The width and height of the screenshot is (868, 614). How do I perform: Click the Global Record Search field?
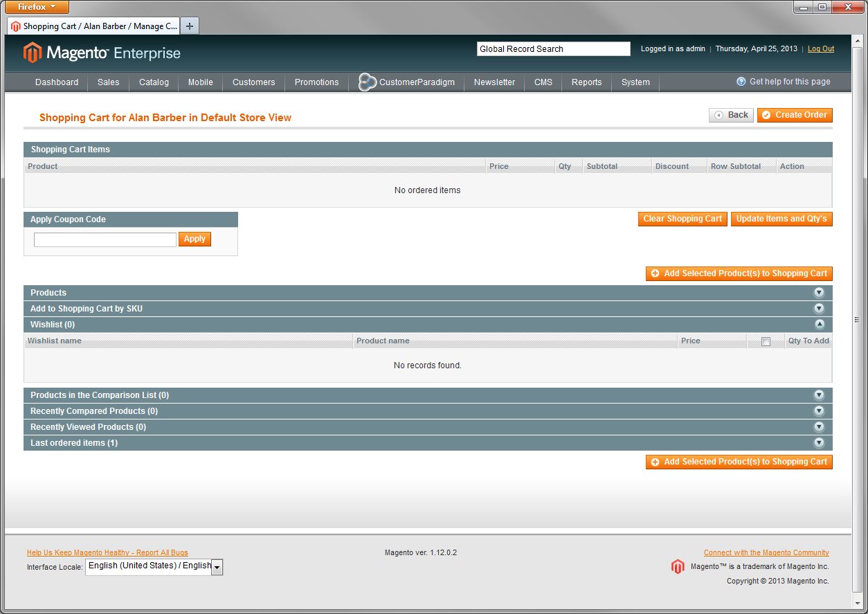(x=554, y=49)
